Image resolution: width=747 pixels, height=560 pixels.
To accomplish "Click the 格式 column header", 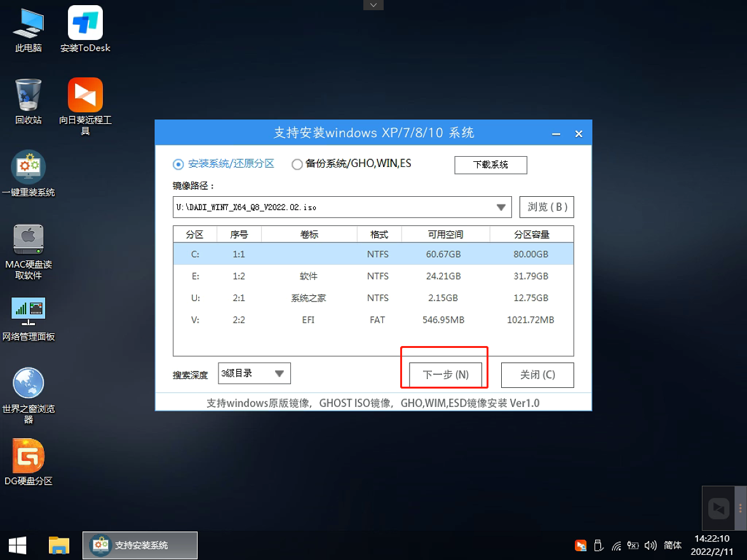I will tap(379, 234).
